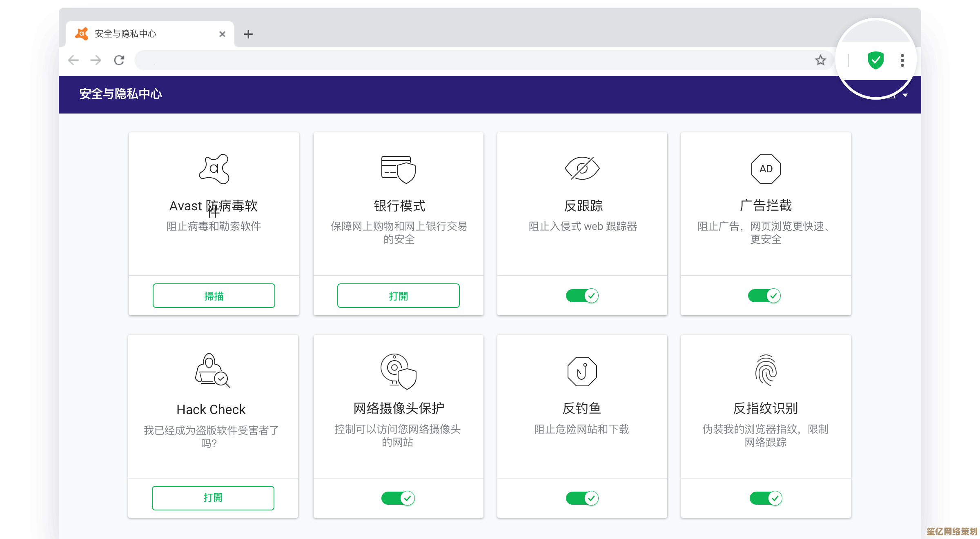The image size is (980, 539).
Task: Open the browser three-dot menu
Action: pyautogui.click(x=902, y=60)
